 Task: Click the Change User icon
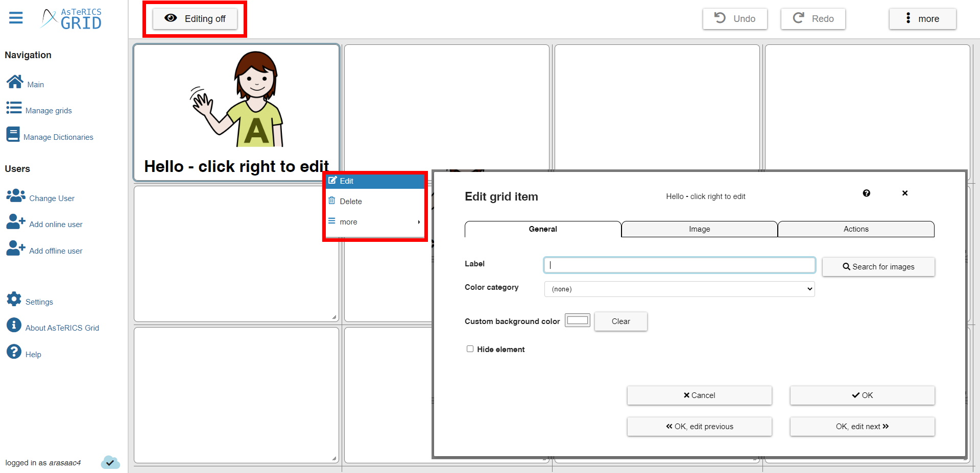[x=15, y=195]
